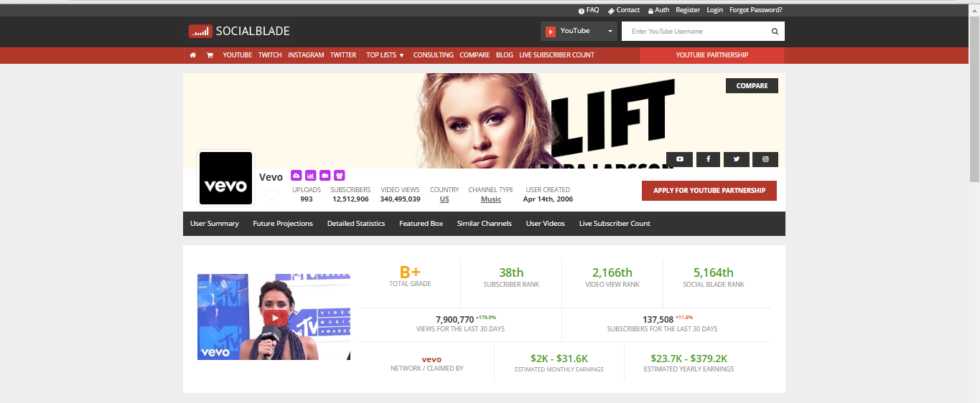Image resolution: width=980 pixels, height=403 pixels.
Task: Open the Register link
Action: click(x=688, y=10)
